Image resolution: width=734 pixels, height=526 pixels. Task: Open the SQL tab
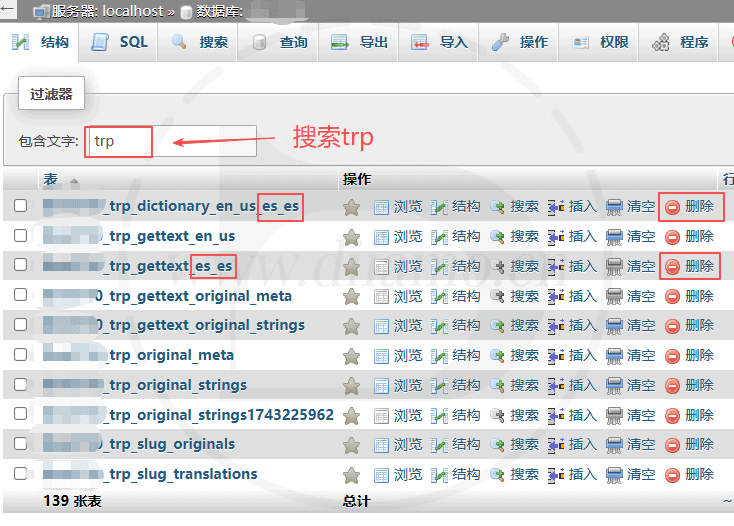point(120,42)
